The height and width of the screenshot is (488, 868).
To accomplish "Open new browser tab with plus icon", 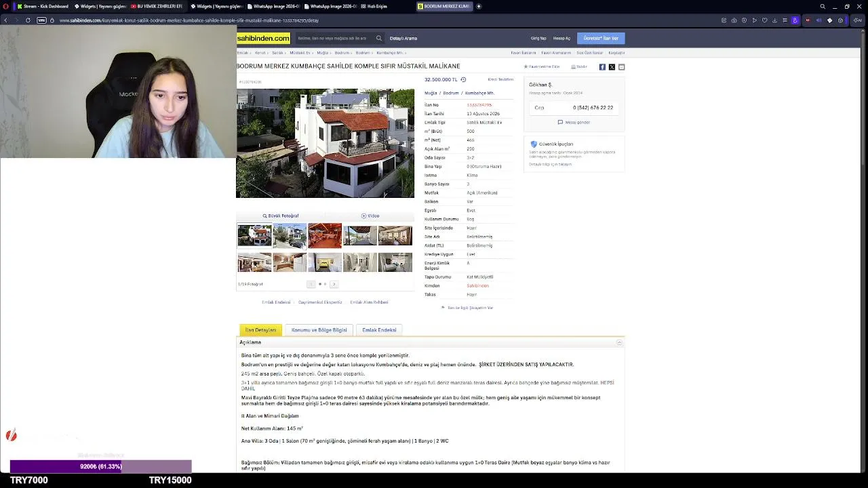I will point(479,6).
